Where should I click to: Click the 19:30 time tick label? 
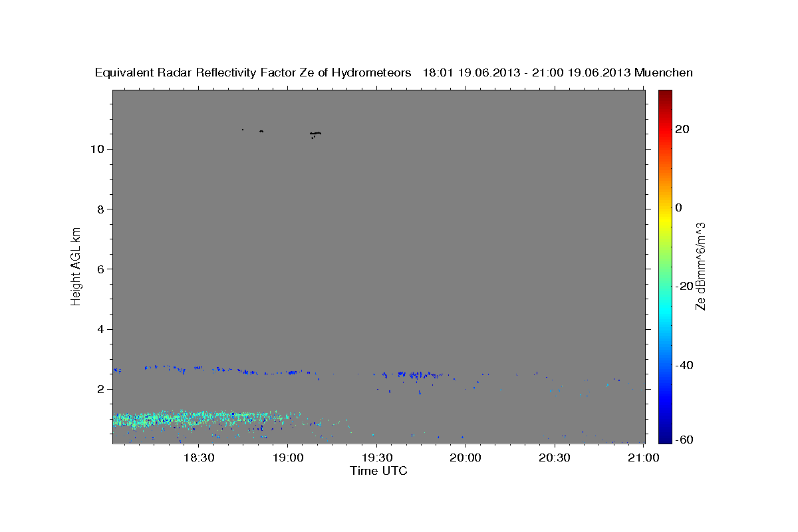click(376, 458)
